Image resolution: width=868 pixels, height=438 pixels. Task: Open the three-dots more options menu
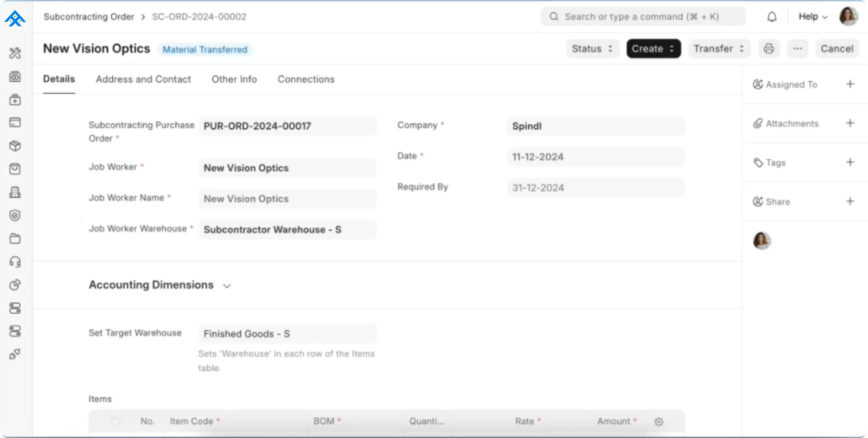[797, 49]
